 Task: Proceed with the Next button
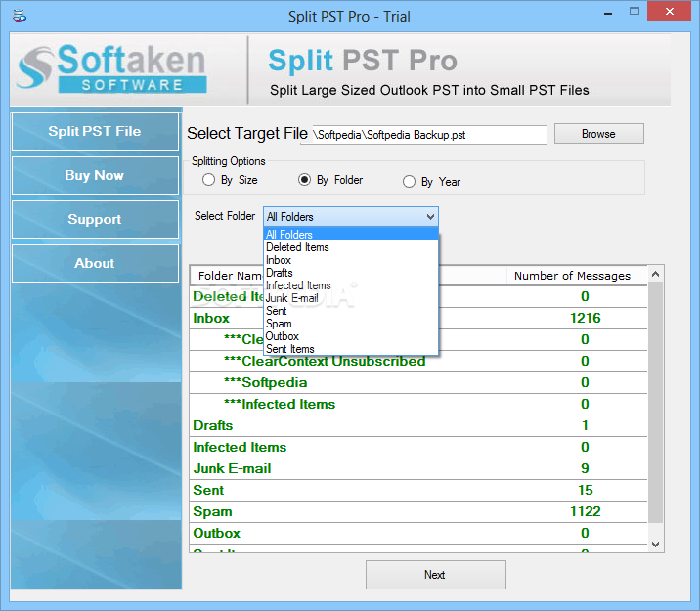click(436, 575)
